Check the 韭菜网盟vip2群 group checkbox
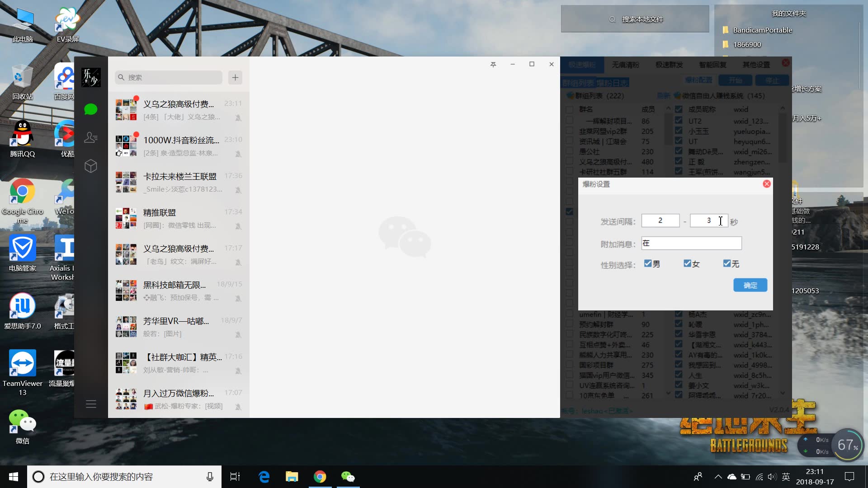Image resolution: width=868 pixels, height=488 pixels. tap(570, 131)
